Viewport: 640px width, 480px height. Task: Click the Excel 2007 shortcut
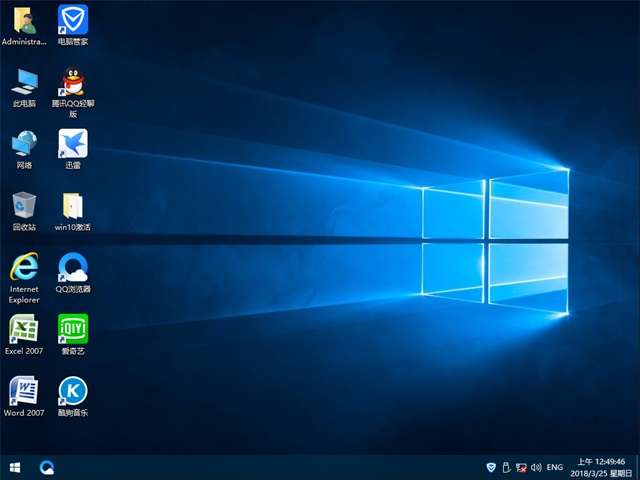pyautogui.click(x=24, y=329)
